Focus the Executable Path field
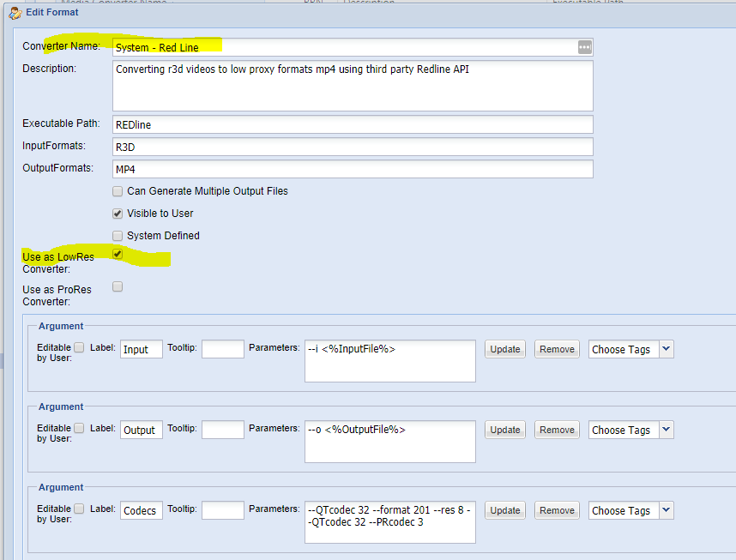736x560 pixels. pos(353,124)
